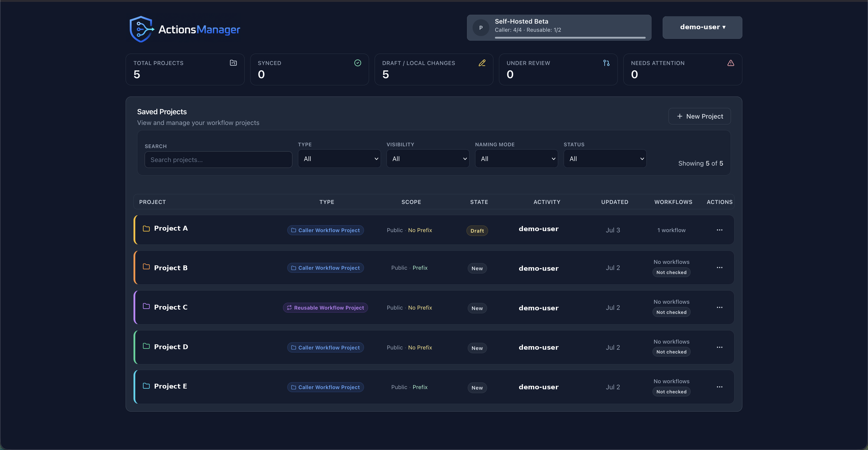Click 'Prefix' in Project E scope
The height and width of the screenshot is (450, 868).
coord(420,387)
